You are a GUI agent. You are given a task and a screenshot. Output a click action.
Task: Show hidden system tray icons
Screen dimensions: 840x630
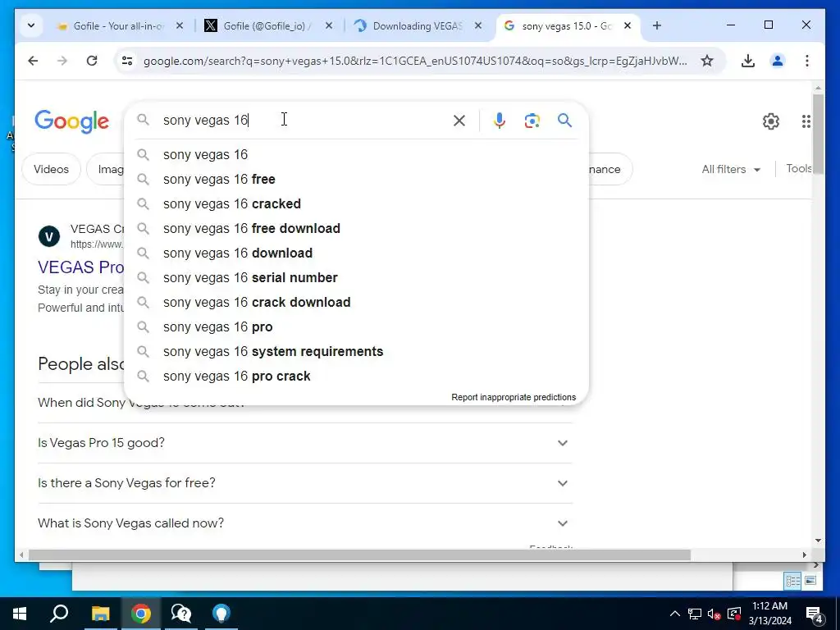click(675, 614)
